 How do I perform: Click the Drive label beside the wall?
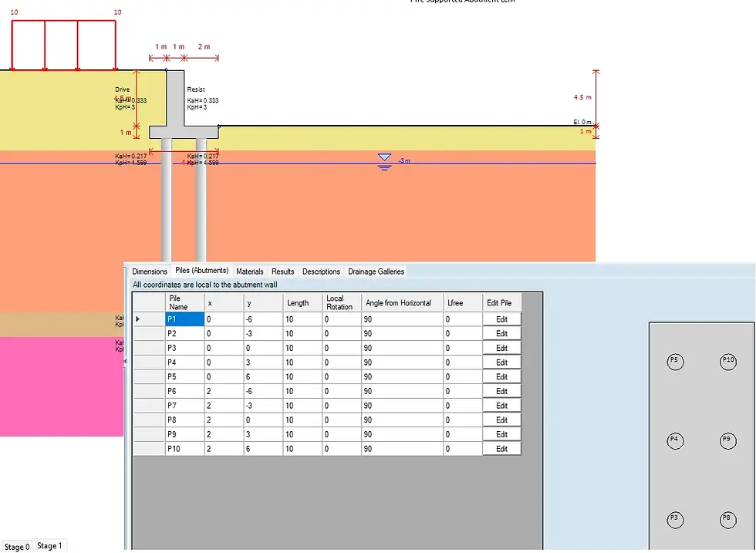coord(123,89)
